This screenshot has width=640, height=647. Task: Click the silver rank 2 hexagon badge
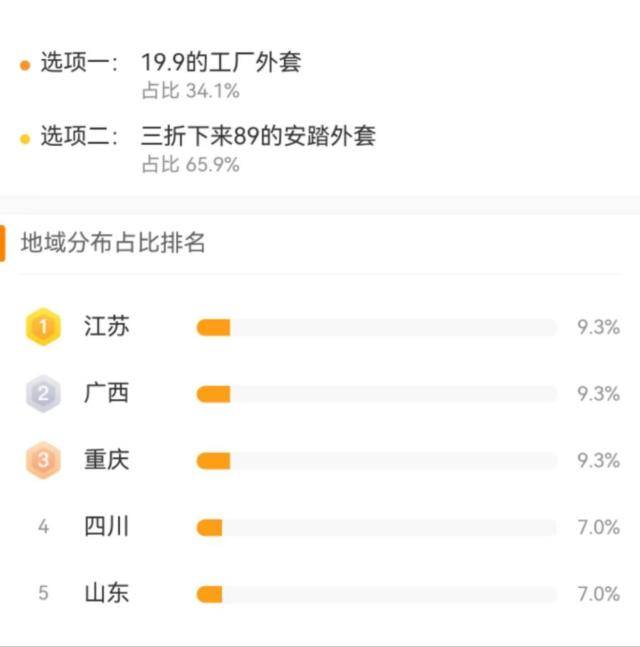[x=43, y=394]
